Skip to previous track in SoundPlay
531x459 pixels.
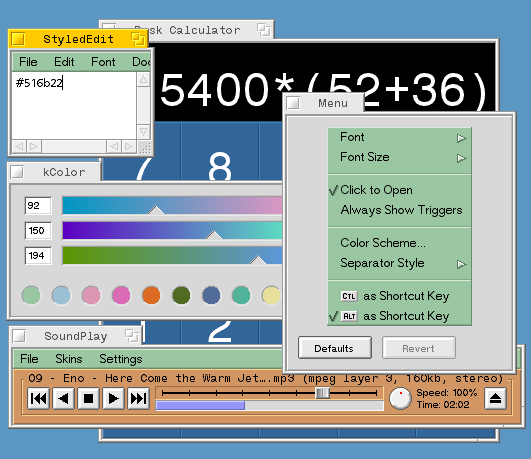[38, 398]
